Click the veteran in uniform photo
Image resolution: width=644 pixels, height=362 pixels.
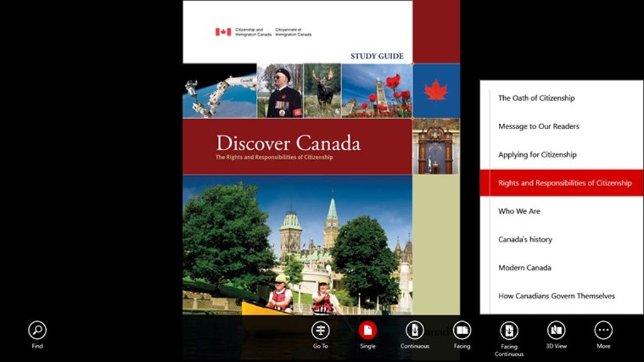pos(280,91)
